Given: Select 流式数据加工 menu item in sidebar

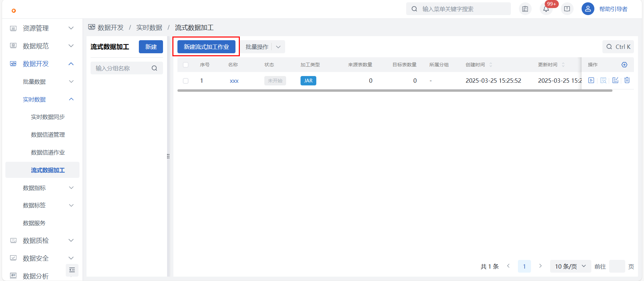Looking at the screenshot, I should click(43, 170).
